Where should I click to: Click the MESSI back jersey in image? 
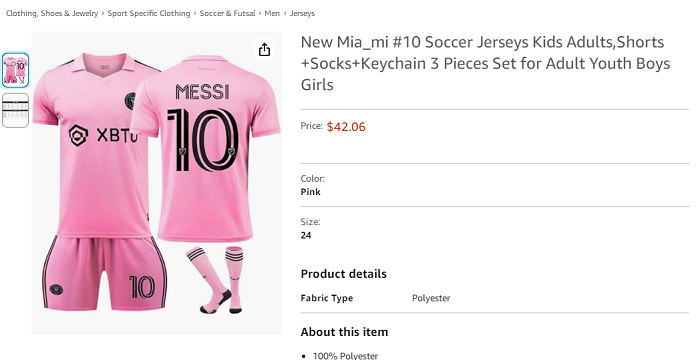pyautogui.click(x=205, y=147)
